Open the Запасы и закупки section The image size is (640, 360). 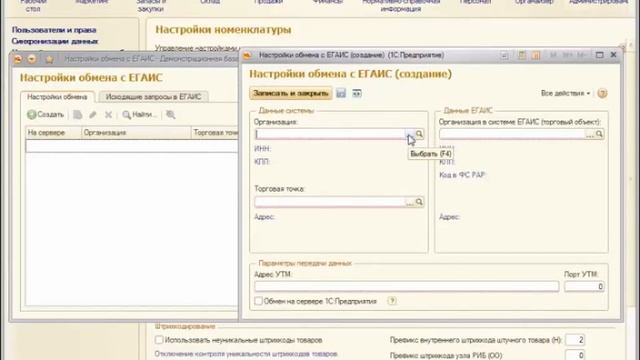151,4
